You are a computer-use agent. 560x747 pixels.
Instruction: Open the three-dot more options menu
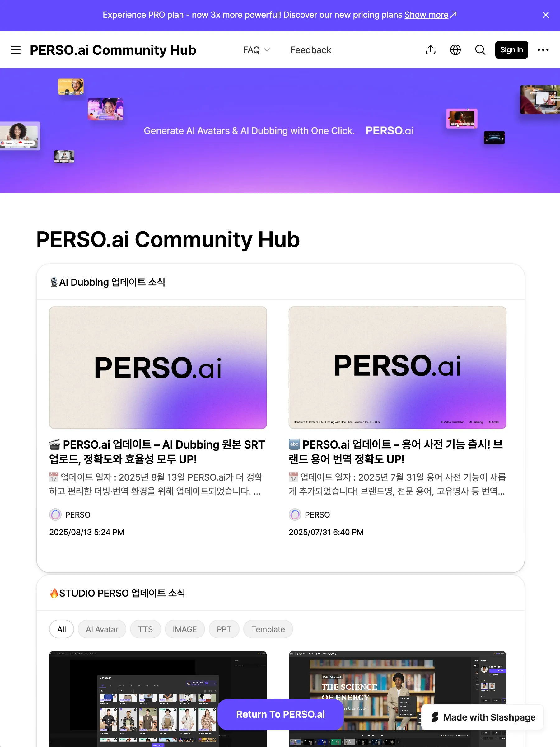pos(543,50)
